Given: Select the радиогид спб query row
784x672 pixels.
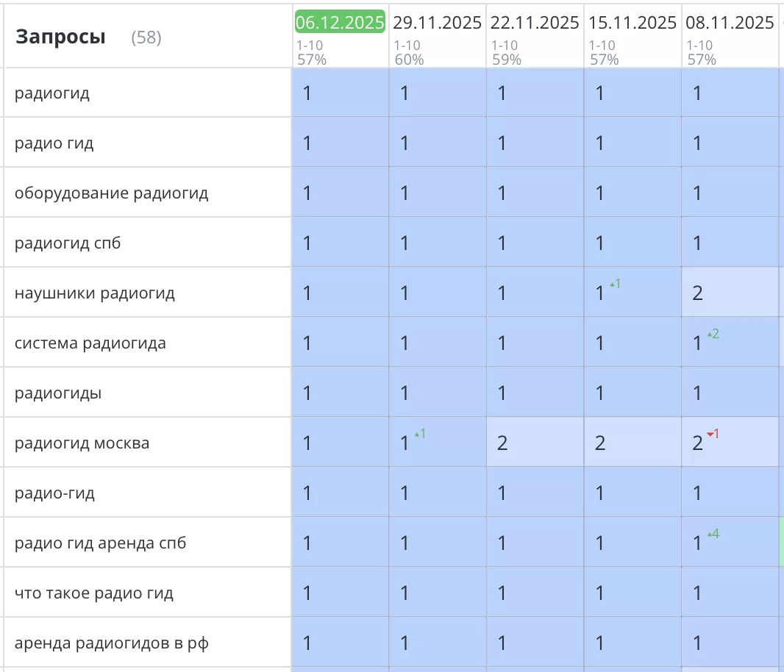Looking at the screenshot, I should pyautogui.click(x=68, y=243).
